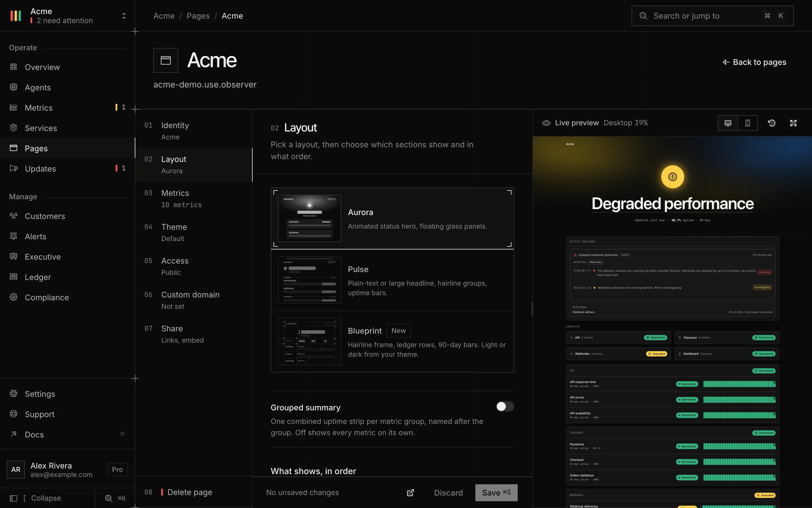Open the Overview dashboard icon

click(x=14, y=67)
